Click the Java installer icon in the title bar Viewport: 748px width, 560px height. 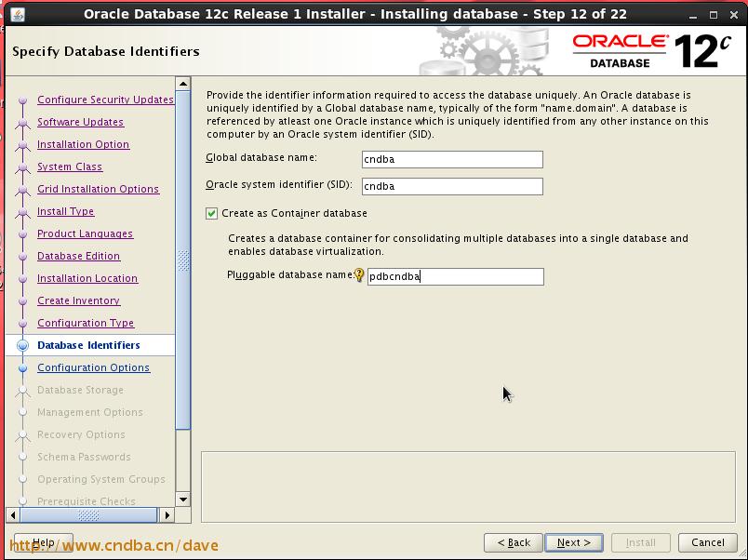coord(18,14)
